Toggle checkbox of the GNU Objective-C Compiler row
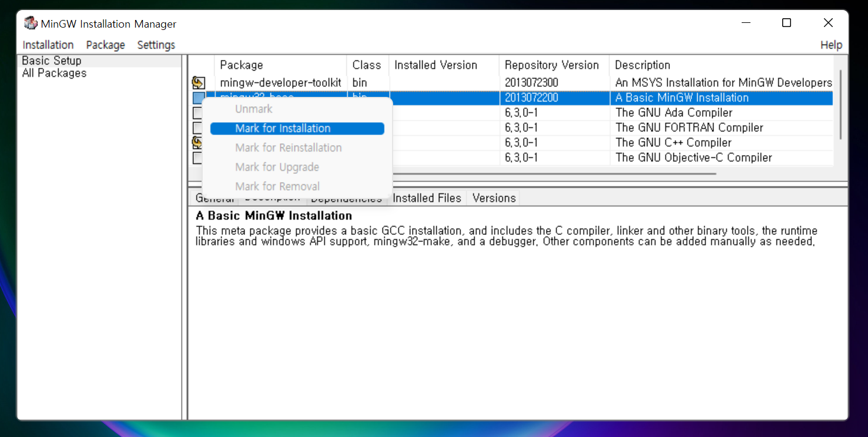 coord(197,157)
